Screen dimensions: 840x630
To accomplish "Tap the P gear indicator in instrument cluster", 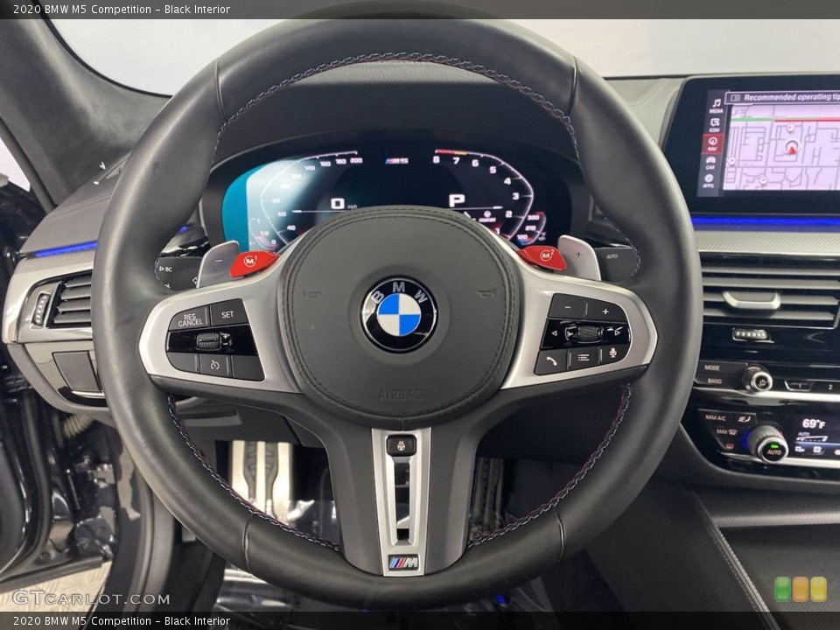I will [456, 201].
